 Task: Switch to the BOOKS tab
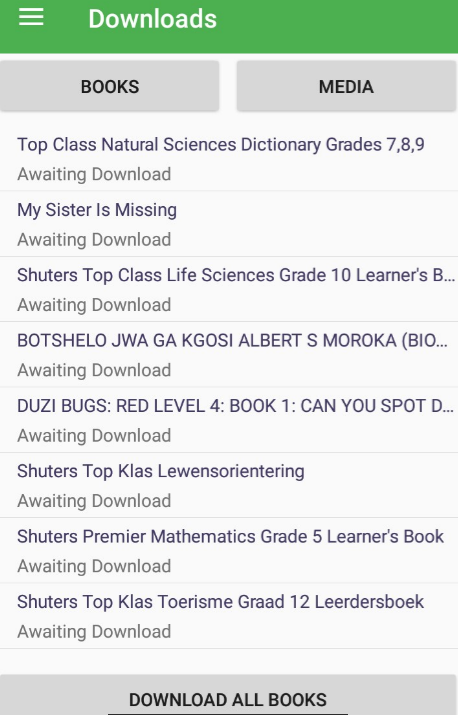click(x=109, y=86)
